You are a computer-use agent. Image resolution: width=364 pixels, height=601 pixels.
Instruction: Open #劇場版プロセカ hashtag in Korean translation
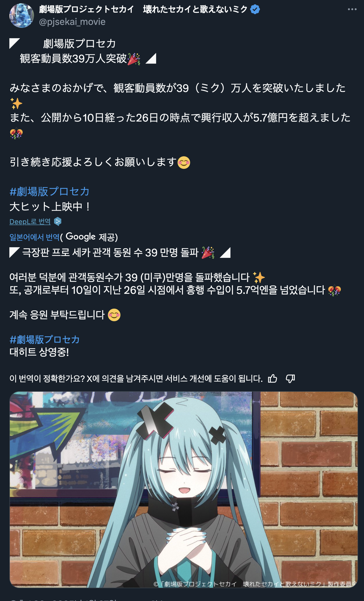44,339
